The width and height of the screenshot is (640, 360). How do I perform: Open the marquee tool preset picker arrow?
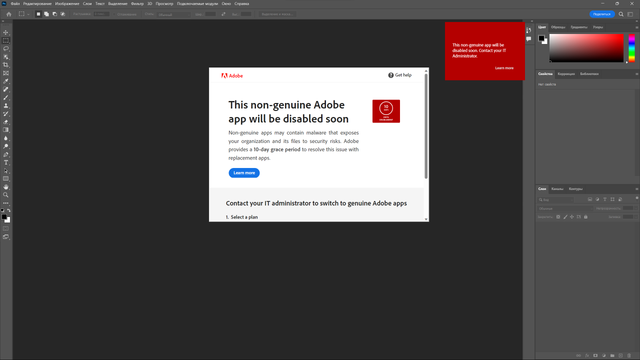tap(28, 14)
